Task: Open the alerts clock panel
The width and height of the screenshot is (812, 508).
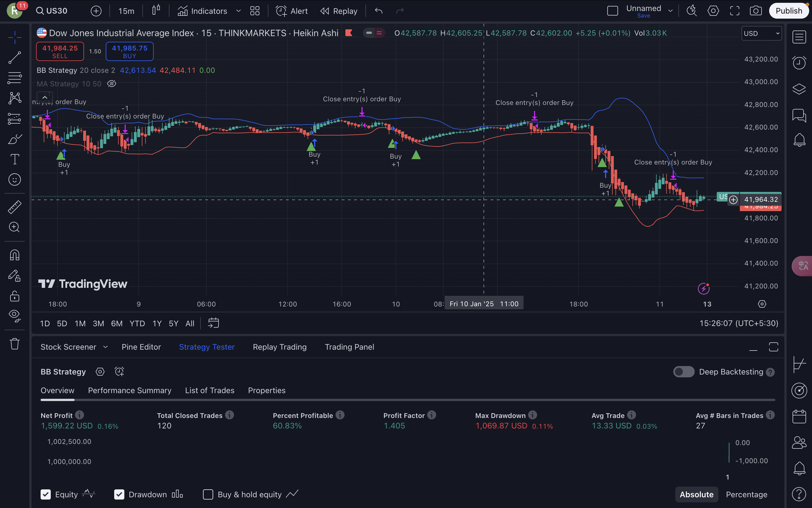Action: [x=799, y=63]
